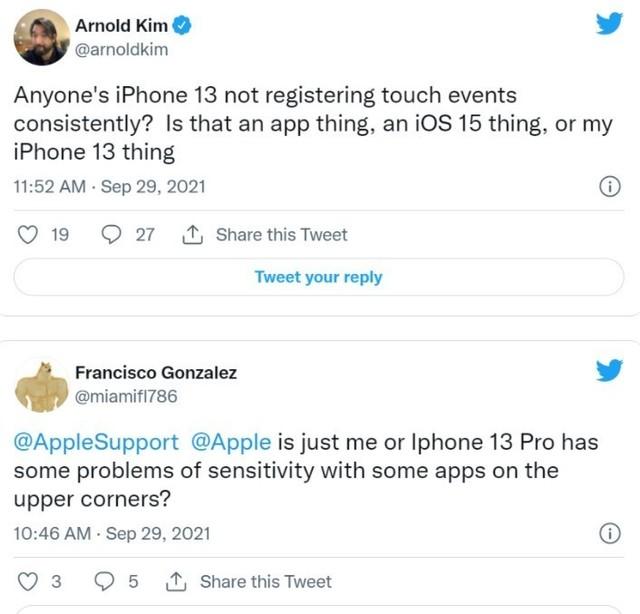Open Arnold Kim's profile picture
The image size is (640, 614).
coord(40,37)
